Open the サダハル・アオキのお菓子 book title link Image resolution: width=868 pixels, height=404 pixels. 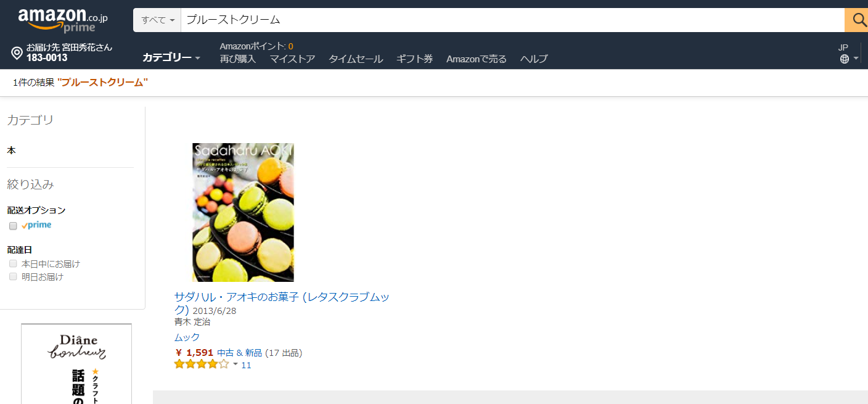pos(282,303)
